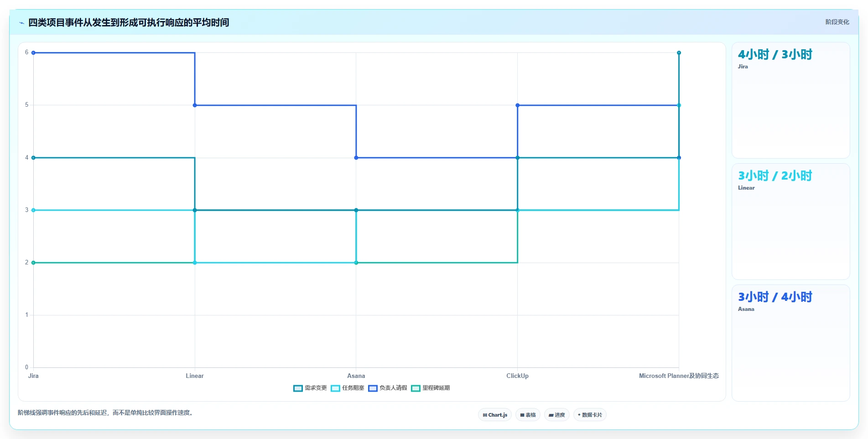Select the blue data point at Jira value 6
Viewport: 868px width, 439px height.
(33, 53)
